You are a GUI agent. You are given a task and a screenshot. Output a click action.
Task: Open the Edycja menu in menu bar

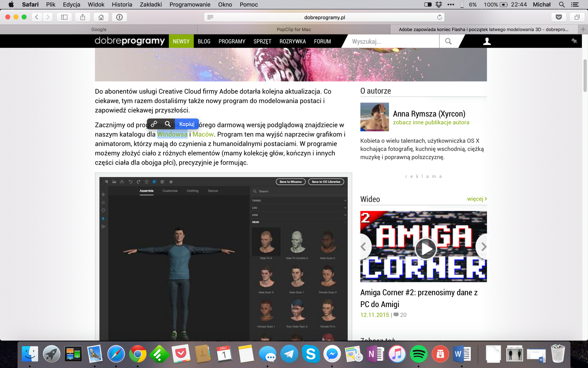click(x=71, y=4)
